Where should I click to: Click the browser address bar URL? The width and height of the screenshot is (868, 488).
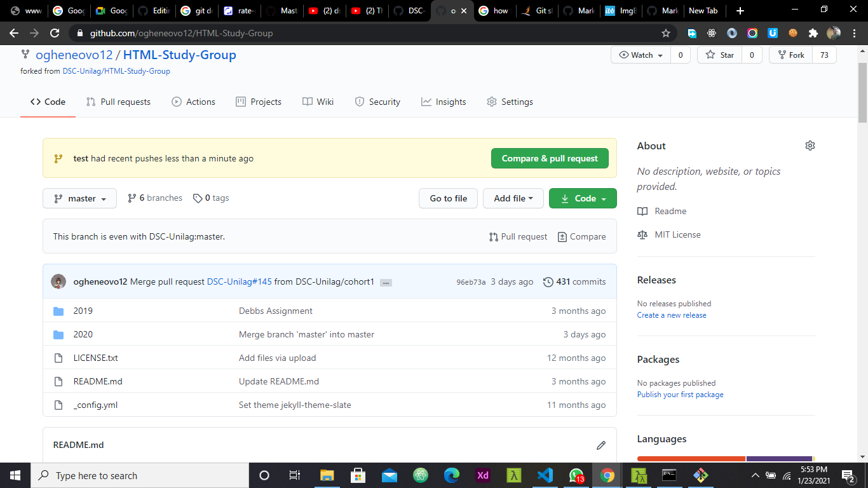coord(181,33)
